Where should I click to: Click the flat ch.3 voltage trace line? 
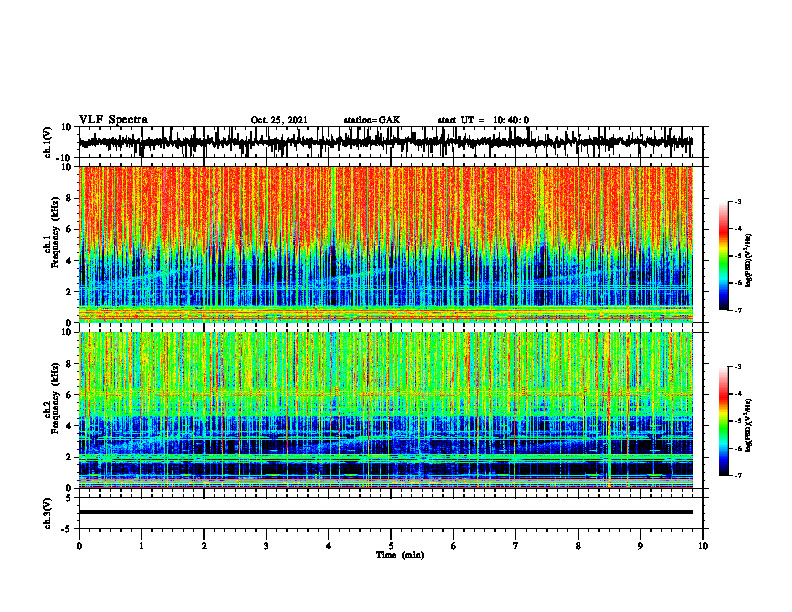point(386,512)
